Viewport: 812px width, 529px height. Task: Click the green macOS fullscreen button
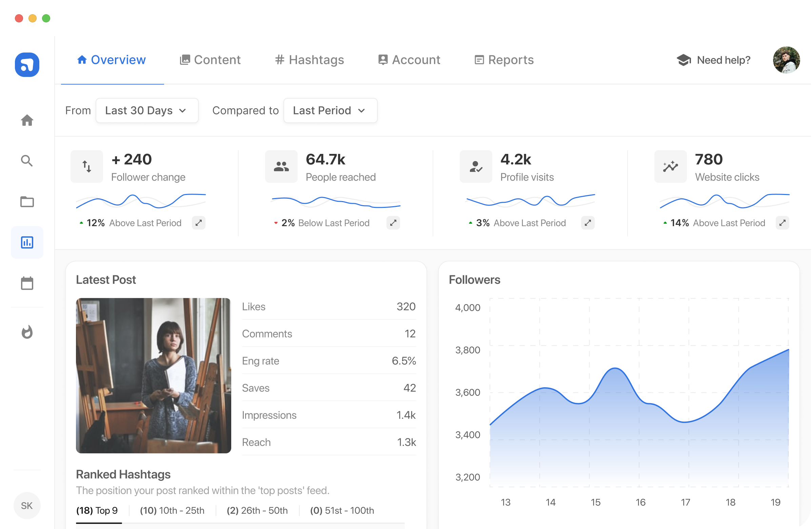pyautogui.click(x=46, y=18)
